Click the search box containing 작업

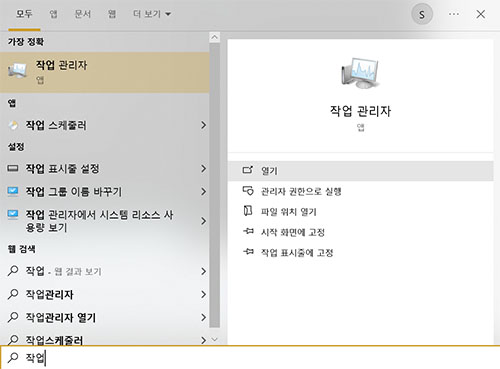(250, 357)
